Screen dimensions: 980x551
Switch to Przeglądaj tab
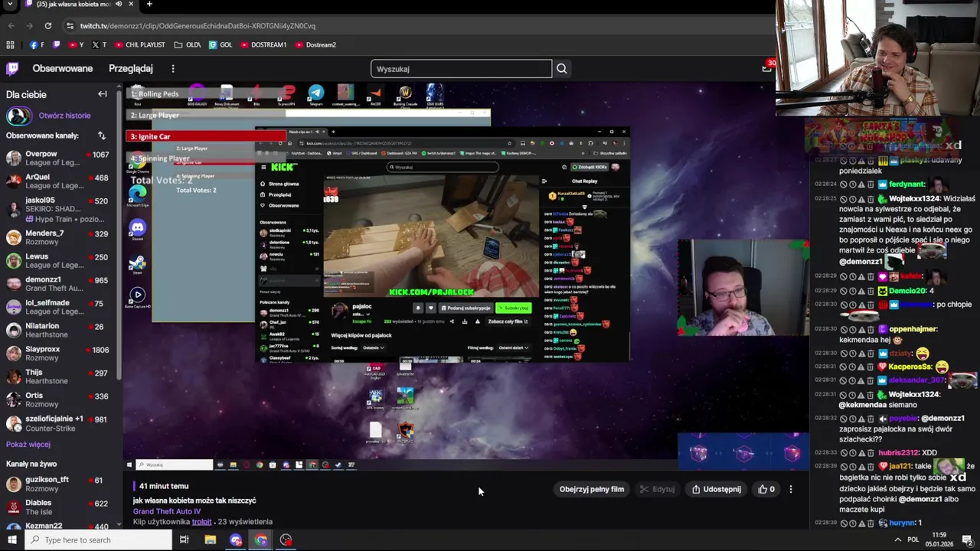[131, 69]
